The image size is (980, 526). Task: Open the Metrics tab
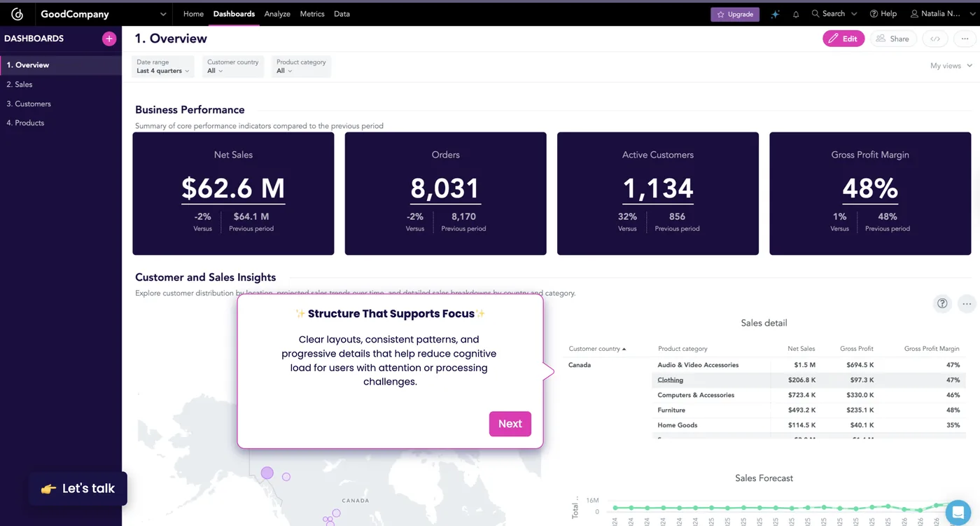(312, 14)
